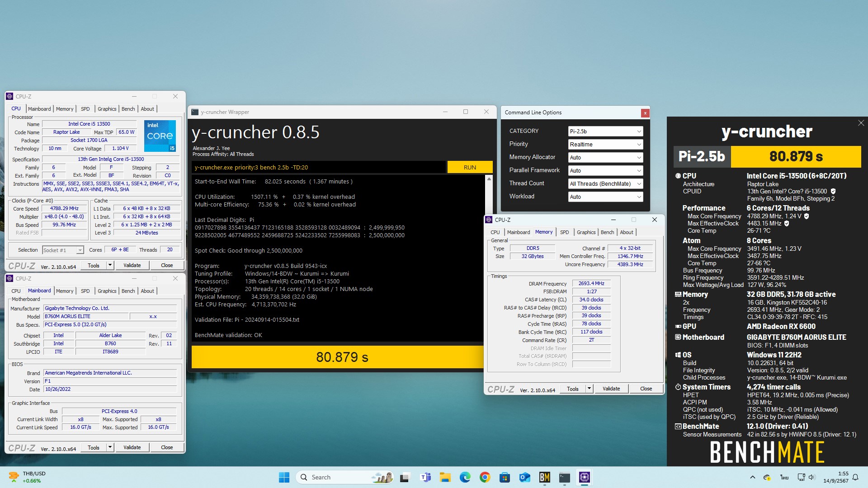Screen dimensions: 868x488
Task: Click Validate in the top CPU-Z window
Action: (132, 265)
